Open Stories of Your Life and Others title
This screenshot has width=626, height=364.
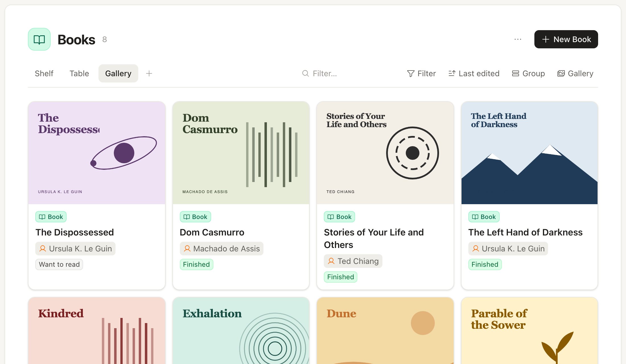coord(374,239)
